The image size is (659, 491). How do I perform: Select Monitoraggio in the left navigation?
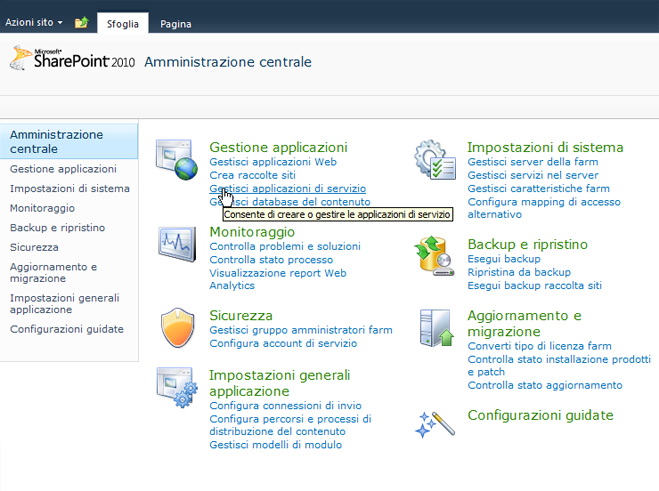(x=42, y=208)
